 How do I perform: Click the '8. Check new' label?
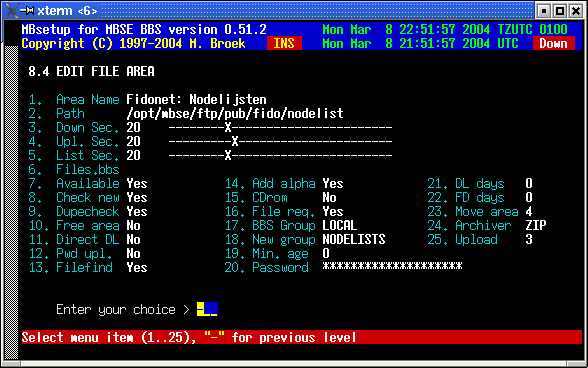pos(74,198)
